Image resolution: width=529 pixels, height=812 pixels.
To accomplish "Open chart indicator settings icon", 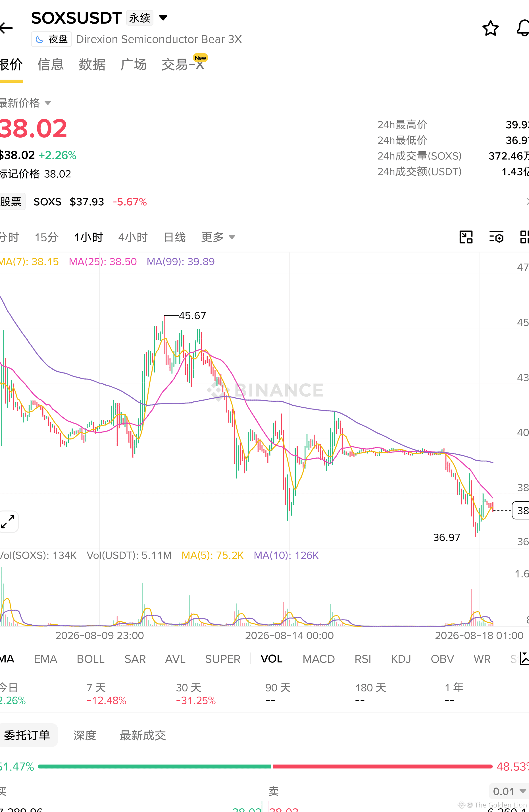I will 496,237.
